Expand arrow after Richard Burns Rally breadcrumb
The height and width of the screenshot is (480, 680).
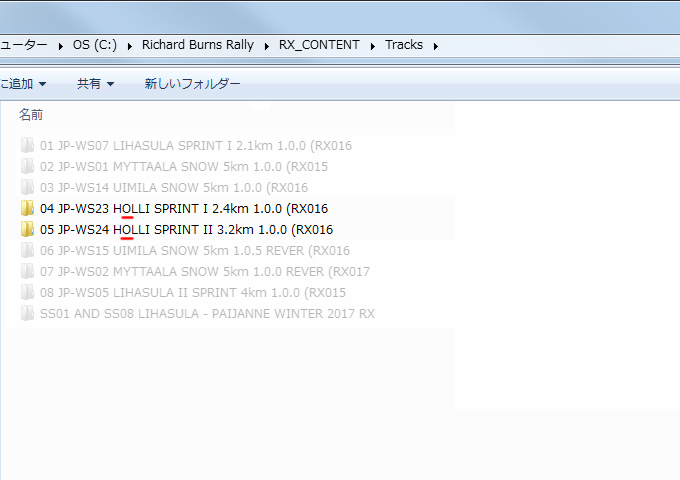coord(266,46)
